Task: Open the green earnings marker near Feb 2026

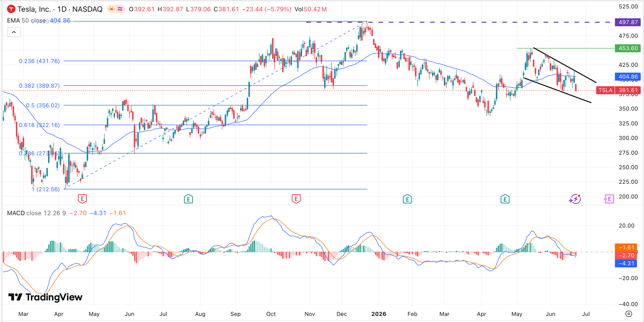Action: point(407,199)
